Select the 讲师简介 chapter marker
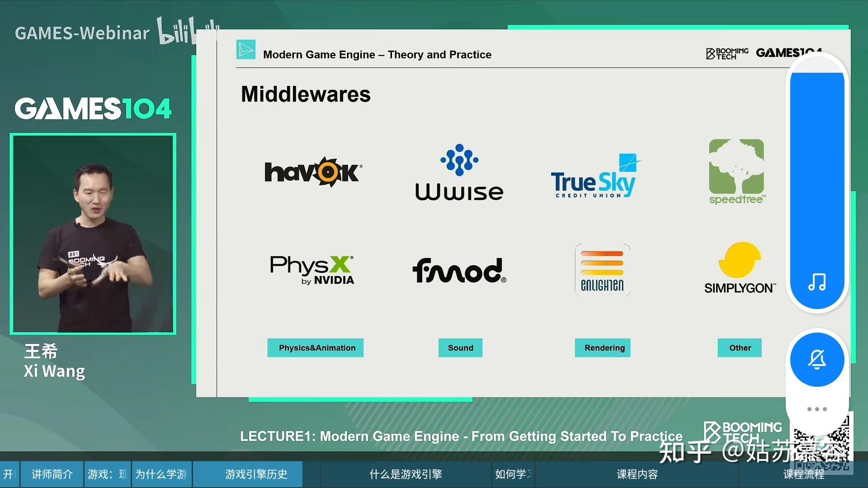 (x=52, y=474)
